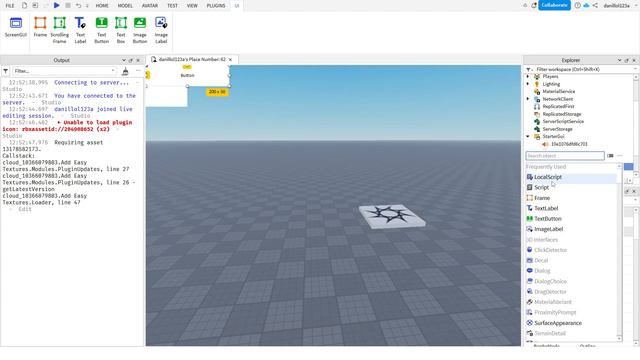Insert a ScreenGUI from the ribbon

coord(16,27)
